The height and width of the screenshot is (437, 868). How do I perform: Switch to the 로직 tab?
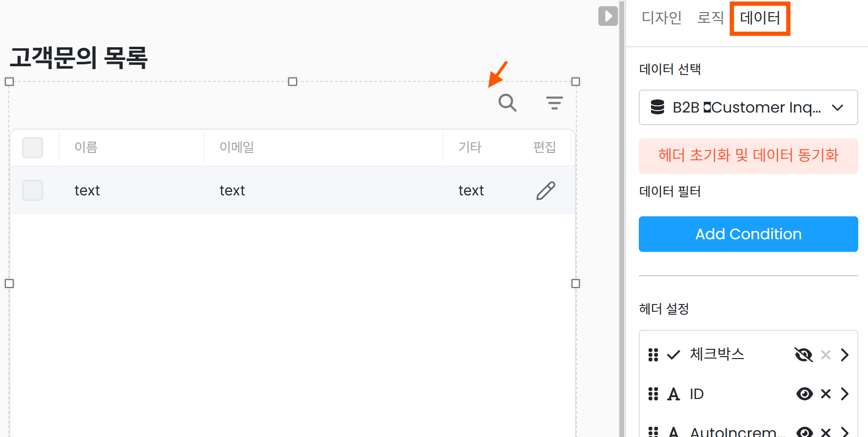pyautogui.click(x=710, y=18)
